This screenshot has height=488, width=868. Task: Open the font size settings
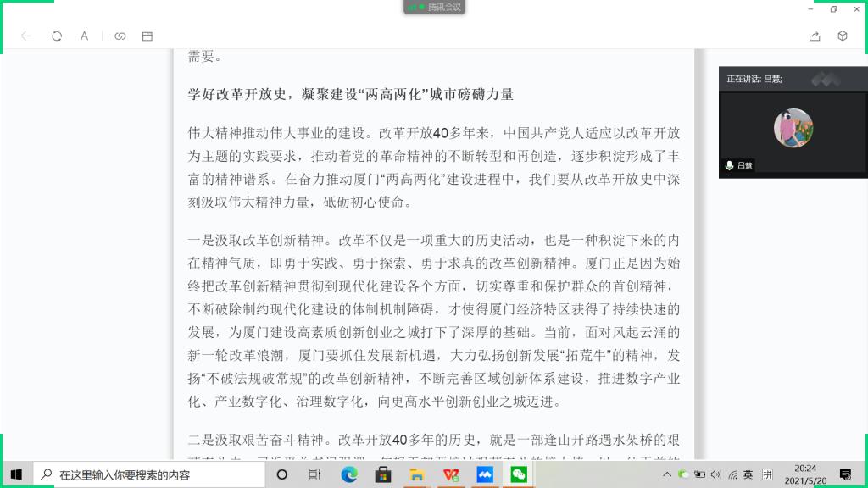(x=85, y=36)
